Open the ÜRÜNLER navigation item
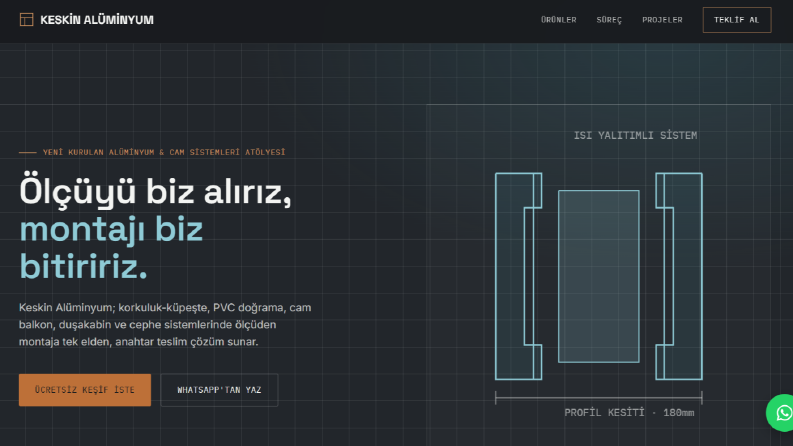 [x=558, y=20]
